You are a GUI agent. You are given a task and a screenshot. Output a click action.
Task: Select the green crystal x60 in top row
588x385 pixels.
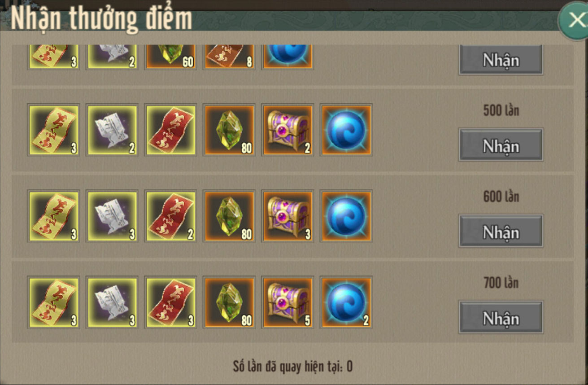[x=171, y=57]
